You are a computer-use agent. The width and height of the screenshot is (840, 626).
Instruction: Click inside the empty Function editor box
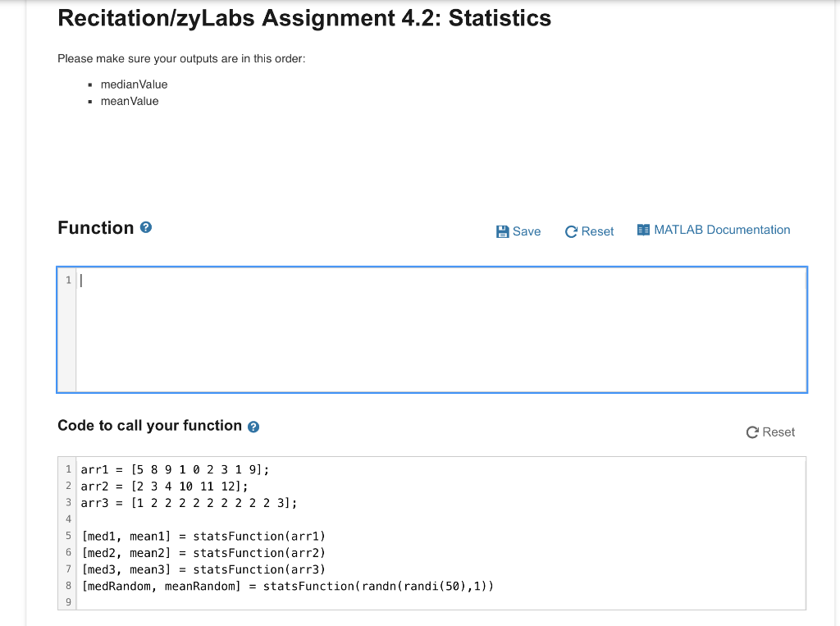[x=441, y=329]
